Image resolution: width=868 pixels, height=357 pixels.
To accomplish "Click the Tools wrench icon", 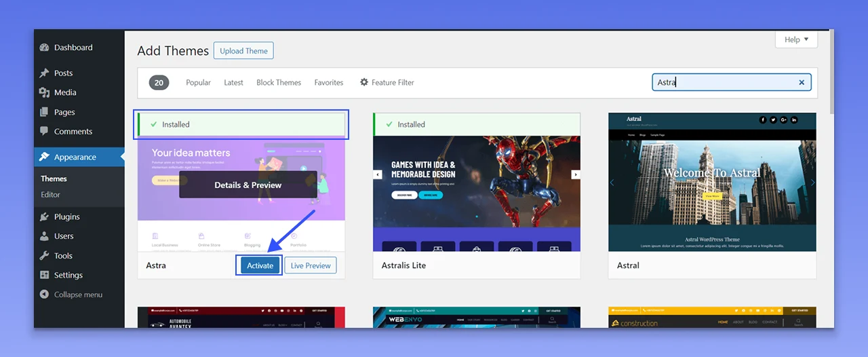I will pyautogui.click(x=45, y=256).
